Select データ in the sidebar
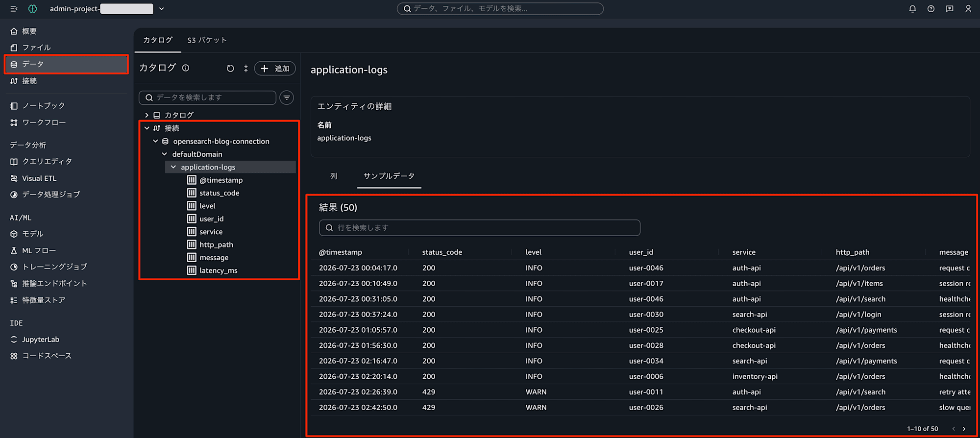 click(66, 64)
